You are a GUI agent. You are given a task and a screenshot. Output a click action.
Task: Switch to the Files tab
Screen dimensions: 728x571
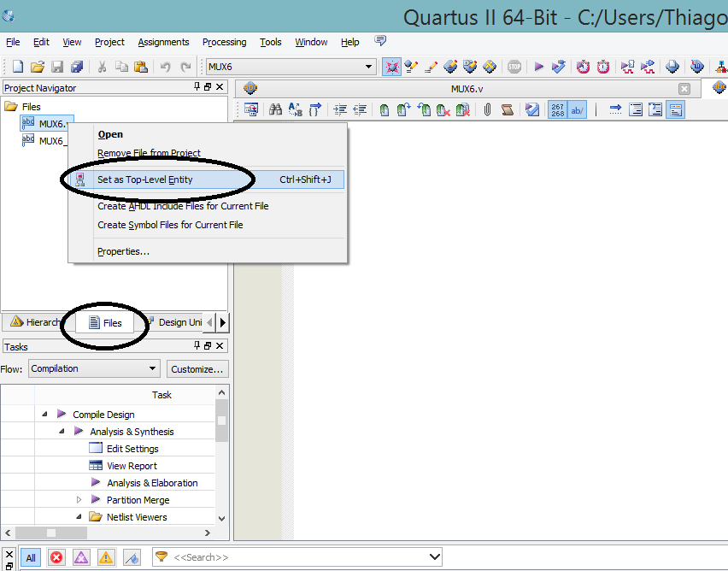point(105,322)
